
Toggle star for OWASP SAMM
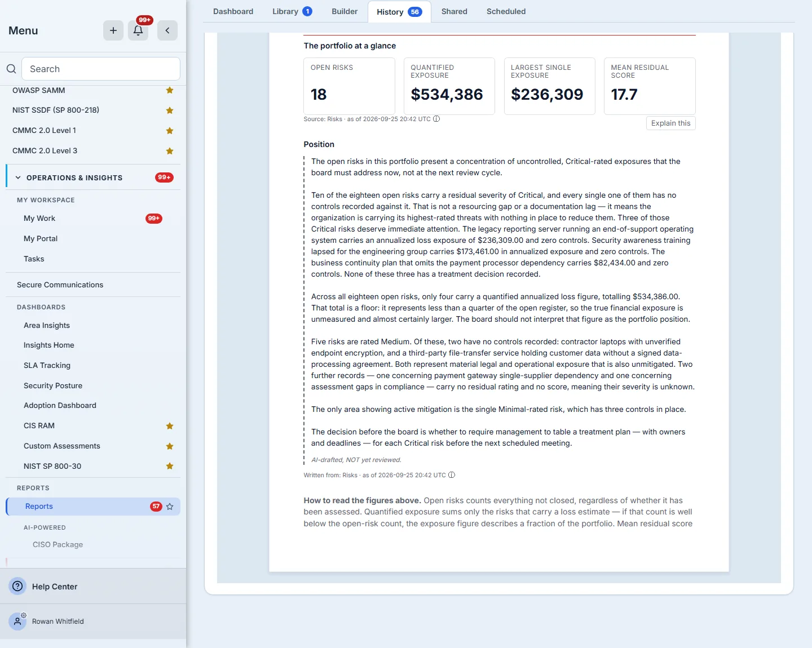tap(170, 90)
